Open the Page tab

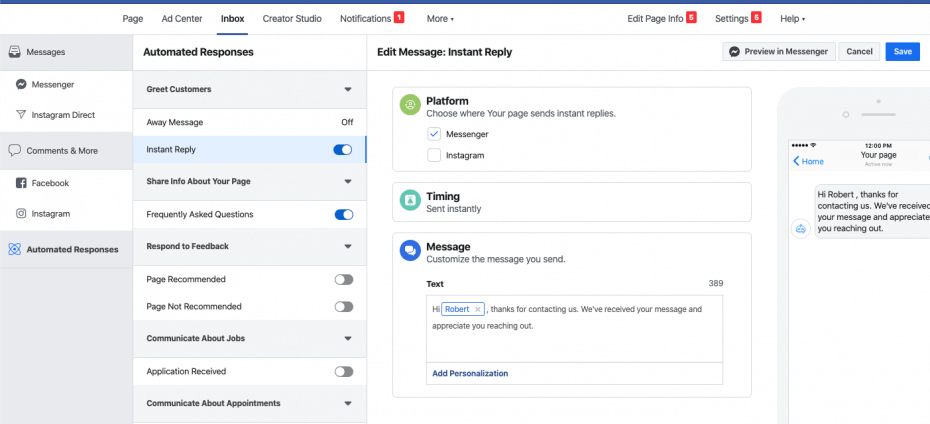pyautogui.click(x=133, y=18)
